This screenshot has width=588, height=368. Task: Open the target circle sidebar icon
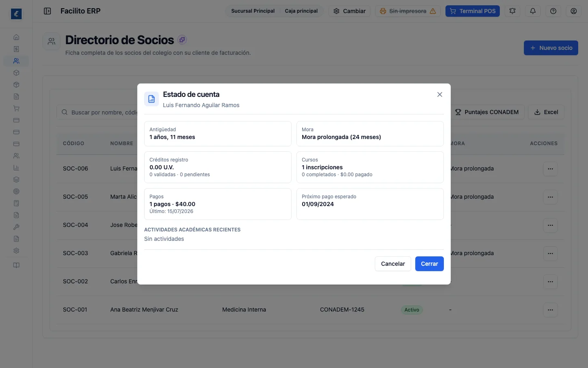click(x=16, y=191)
